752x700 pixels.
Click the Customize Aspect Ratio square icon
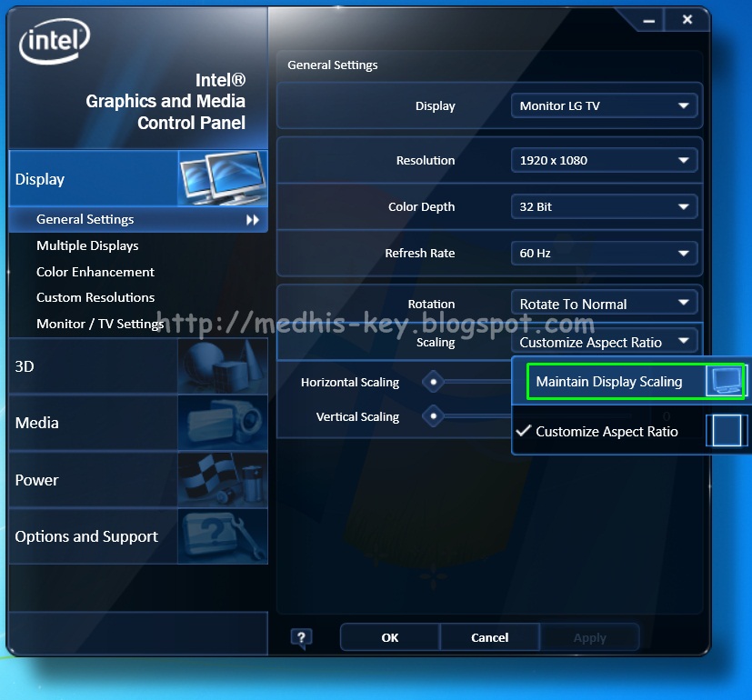[727, 431]
